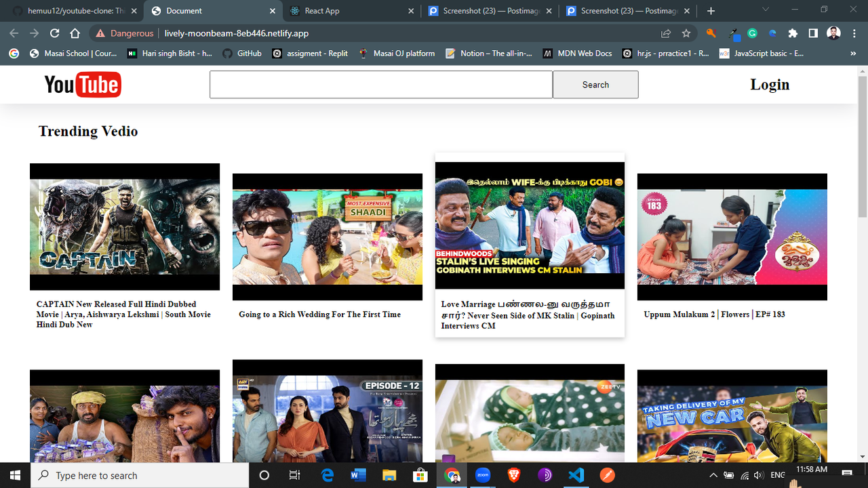Open Visual Studio Code from the taskbar
Screen dimensions: 868x488
click(x=576, y=475)
